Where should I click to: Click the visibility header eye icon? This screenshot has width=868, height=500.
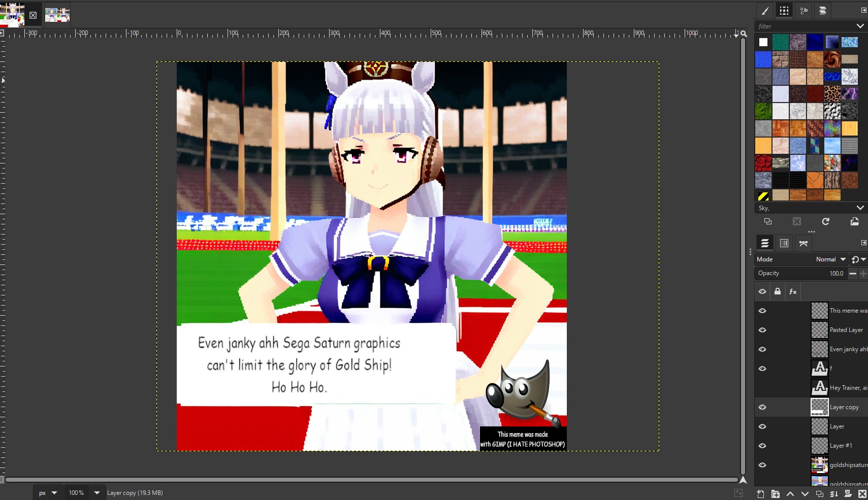pyautogui.click(x=762, y=291)
